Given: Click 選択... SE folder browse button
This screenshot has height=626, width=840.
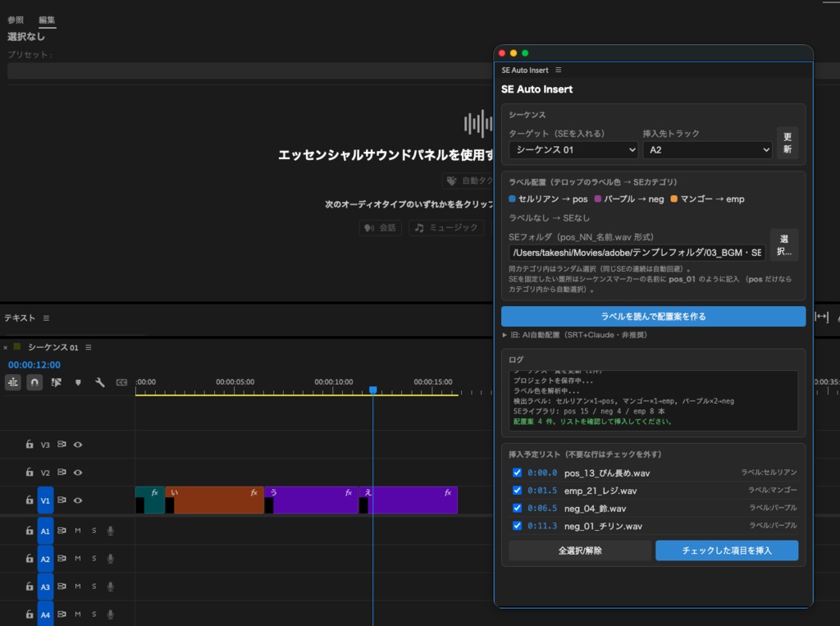Looking at the screenshot, I should tap(784, 245).
